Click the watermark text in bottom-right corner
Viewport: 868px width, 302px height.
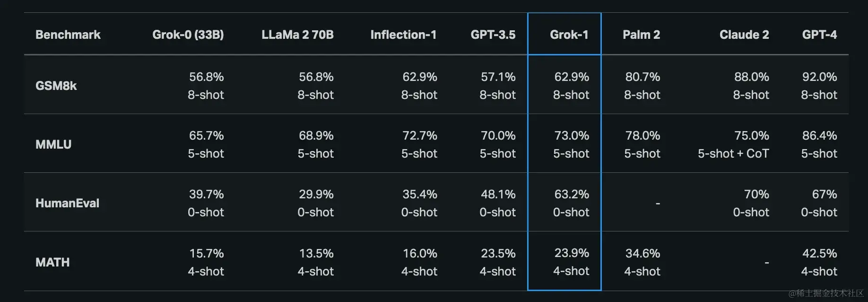[826, 293]
